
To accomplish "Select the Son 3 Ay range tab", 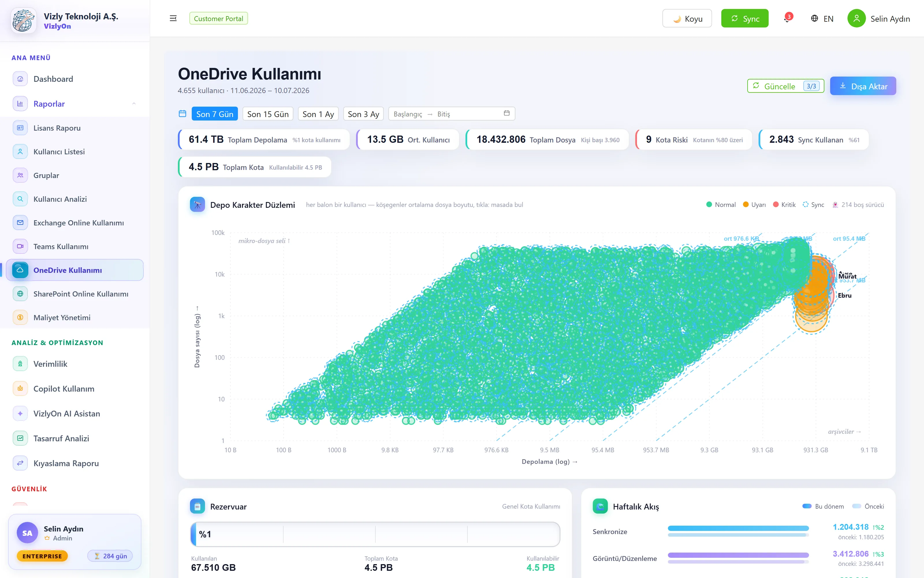I will pos(364,114).
